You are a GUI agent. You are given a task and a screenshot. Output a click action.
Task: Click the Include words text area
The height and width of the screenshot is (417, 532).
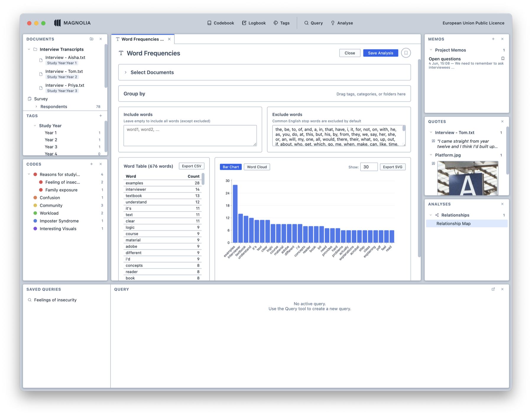(190, 136)
